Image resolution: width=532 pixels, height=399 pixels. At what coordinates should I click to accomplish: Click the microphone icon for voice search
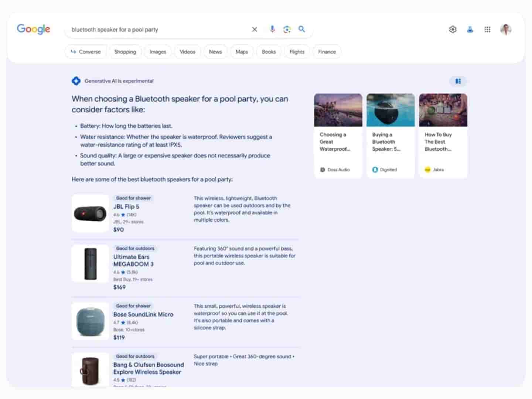click(272, 29)
